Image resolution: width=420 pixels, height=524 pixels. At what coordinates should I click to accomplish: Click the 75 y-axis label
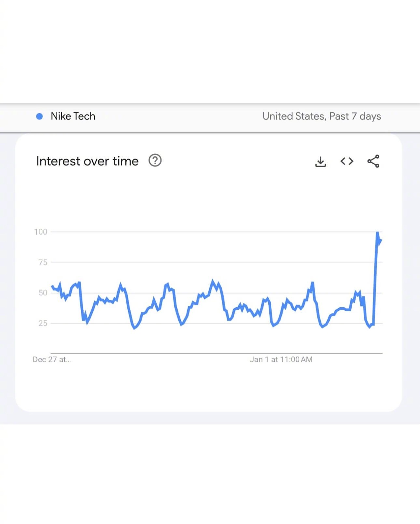[x=43, y=262]
